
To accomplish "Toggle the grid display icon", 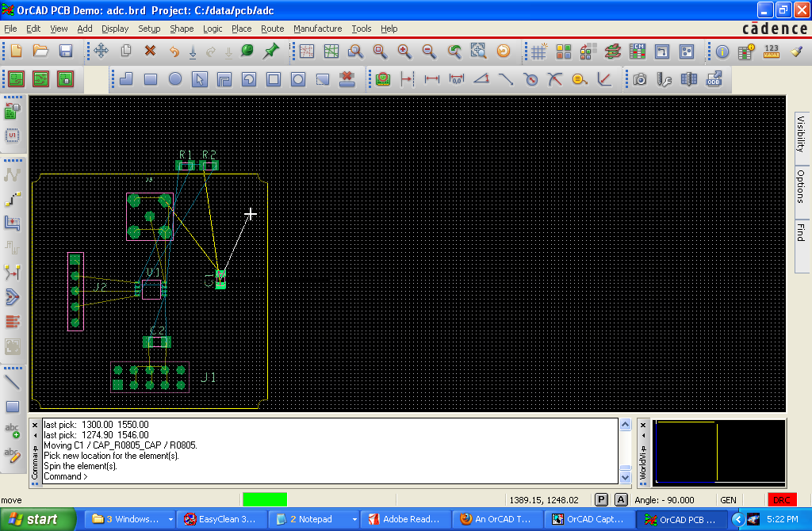I will [538, 52].
